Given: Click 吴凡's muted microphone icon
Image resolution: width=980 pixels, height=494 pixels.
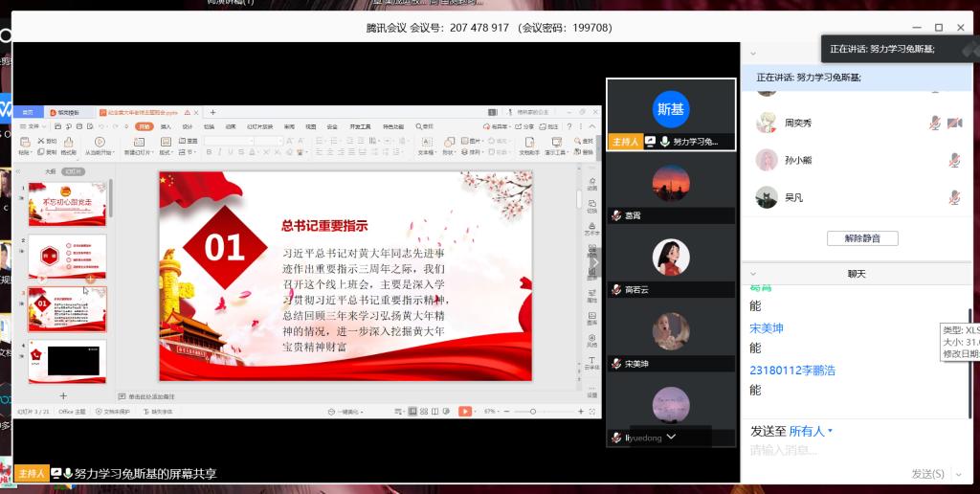Looking at the screenshot, I should coord(954,197).
